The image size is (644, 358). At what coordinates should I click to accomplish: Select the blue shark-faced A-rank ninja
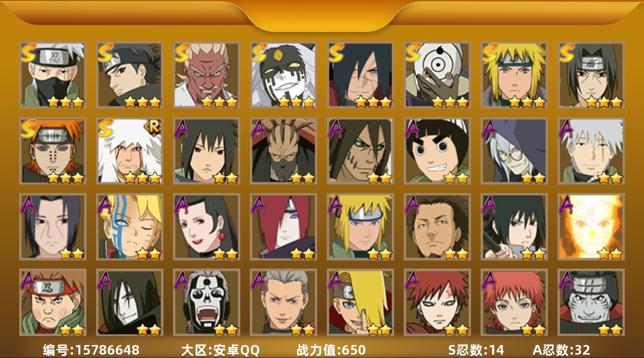591,302
